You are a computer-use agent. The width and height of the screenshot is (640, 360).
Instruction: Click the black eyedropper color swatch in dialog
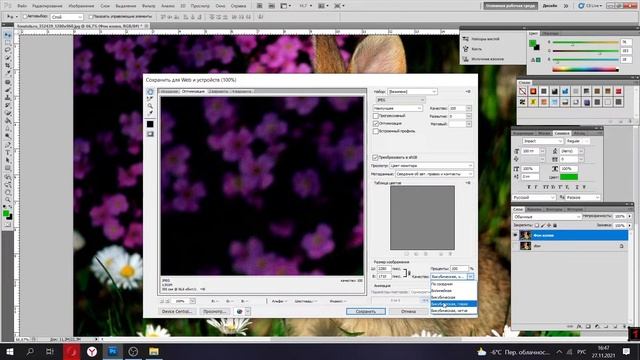pos(150,124)
